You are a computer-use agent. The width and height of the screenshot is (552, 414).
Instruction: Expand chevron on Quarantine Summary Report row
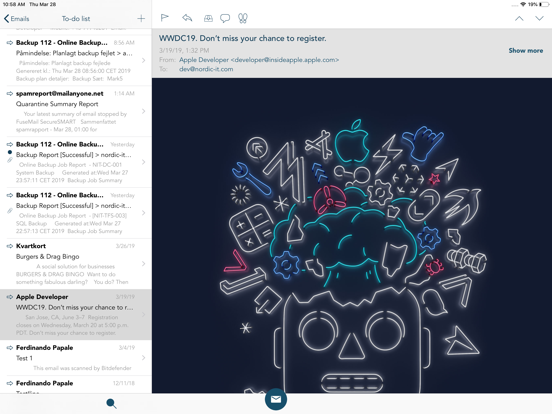click(143, 111)
